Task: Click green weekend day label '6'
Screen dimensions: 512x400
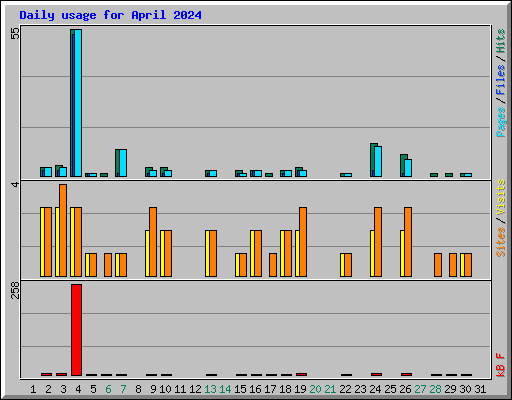Action: [108, 389]
